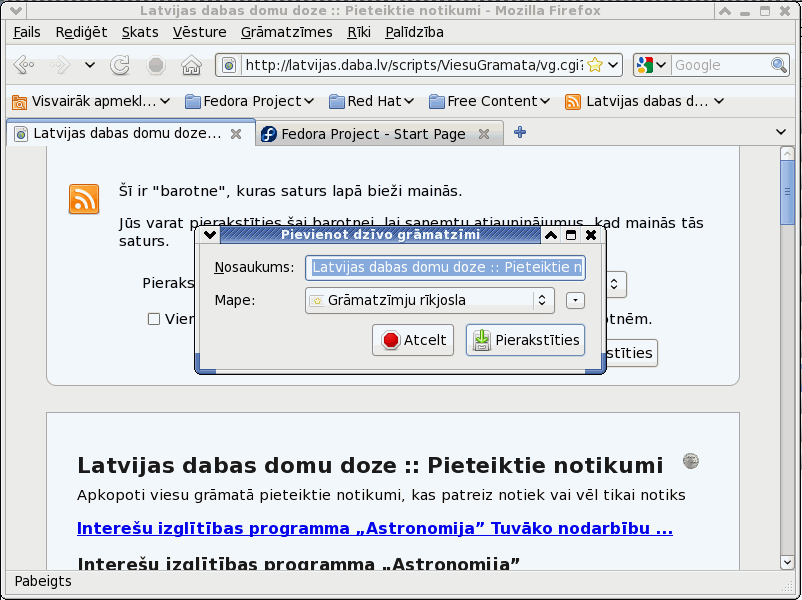The image size is (802, 600).
Task: Open the Google search engine selector
Action: click(x=651, y=65)
